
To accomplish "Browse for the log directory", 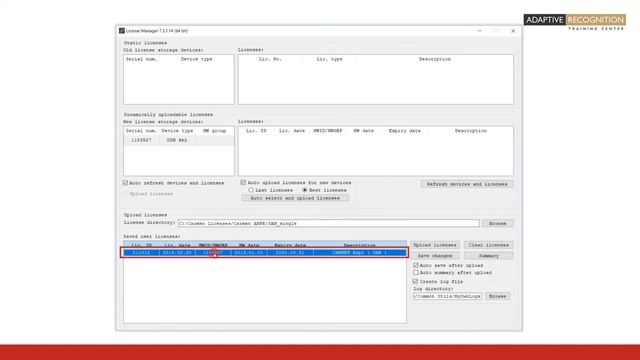I will point(497,296).
